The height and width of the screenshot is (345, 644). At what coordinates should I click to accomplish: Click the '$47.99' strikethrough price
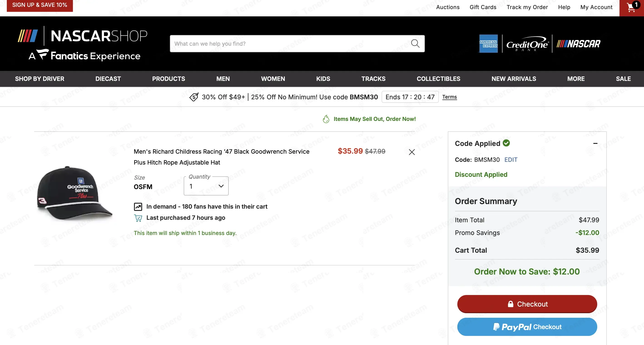click(x=375, y=151)
